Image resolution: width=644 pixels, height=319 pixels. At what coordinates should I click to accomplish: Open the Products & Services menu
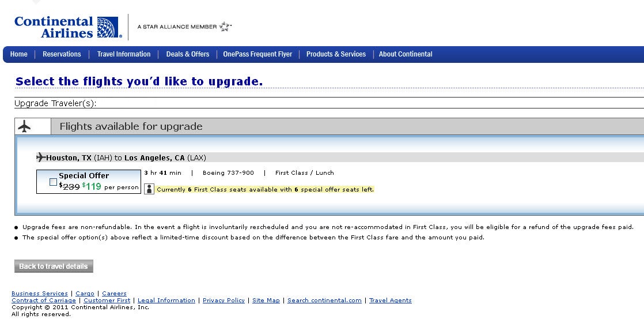336,54
